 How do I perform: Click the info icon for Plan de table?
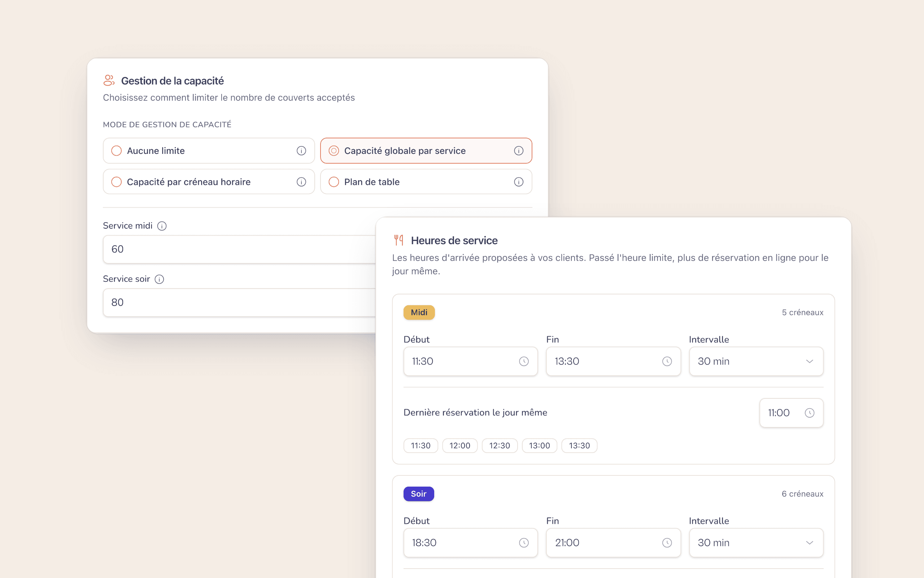(519, 182)
